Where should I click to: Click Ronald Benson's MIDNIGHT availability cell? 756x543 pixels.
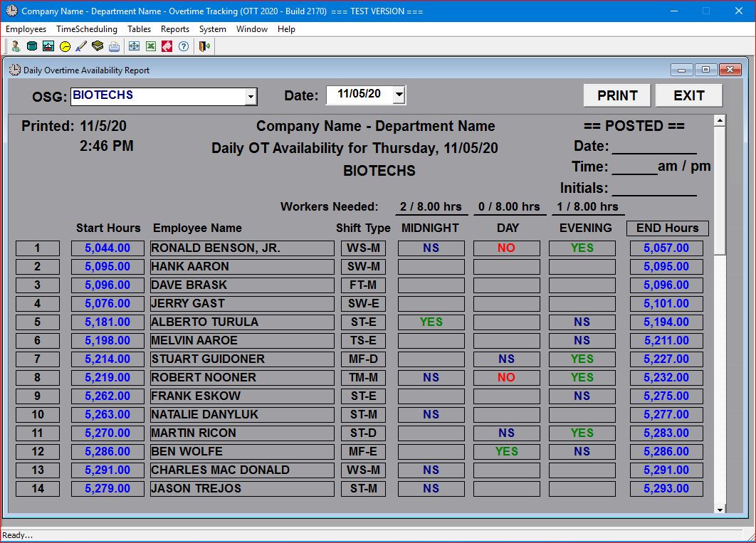pos(431,248)
